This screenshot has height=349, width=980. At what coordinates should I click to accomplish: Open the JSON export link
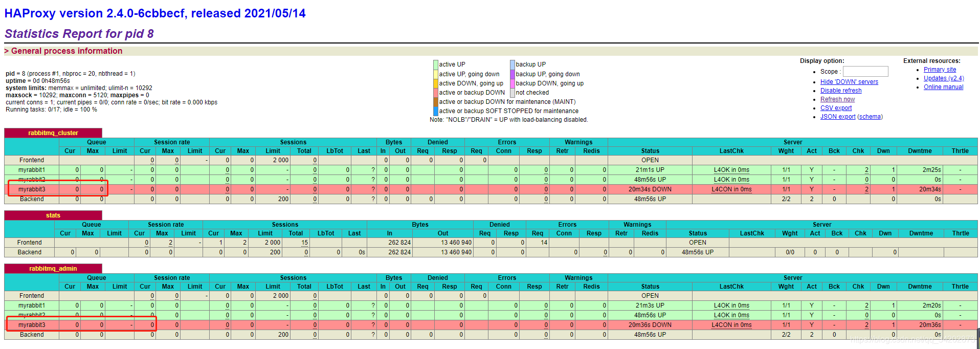838,117
